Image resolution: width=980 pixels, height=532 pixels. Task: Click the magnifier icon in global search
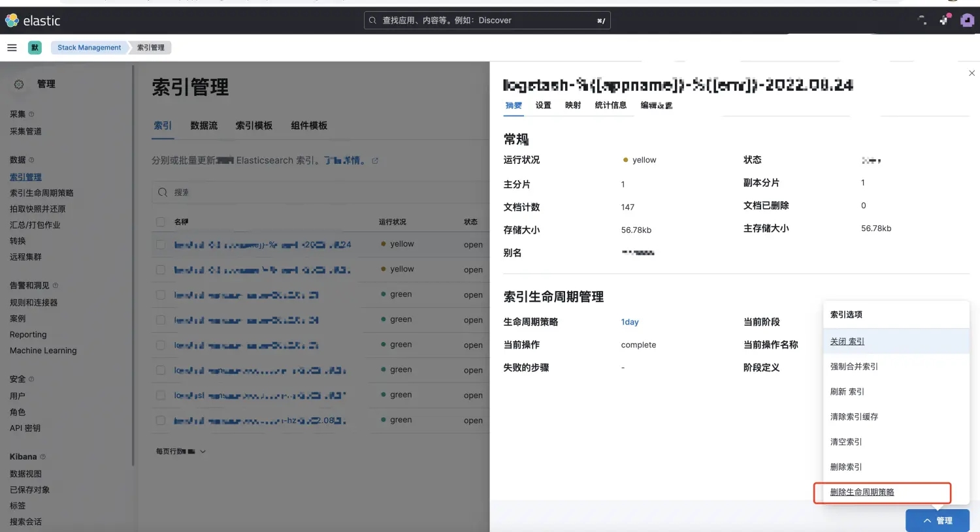pos(372,20)
